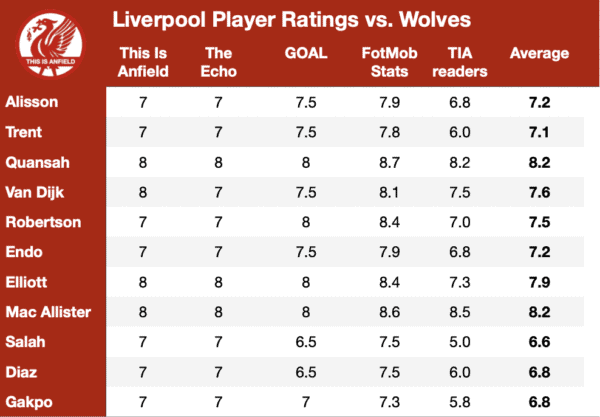Select Trent's average rating 7.1
Image resolution: width=600 pixels, height=417 pixels.
(539, 132)
